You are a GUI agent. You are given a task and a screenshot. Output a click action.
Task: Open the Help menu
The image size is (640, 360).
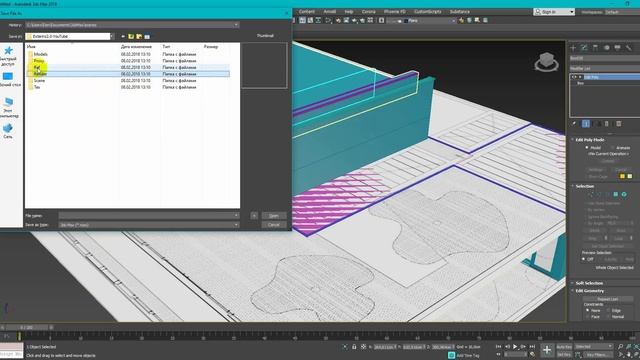(x=349, y=12)
